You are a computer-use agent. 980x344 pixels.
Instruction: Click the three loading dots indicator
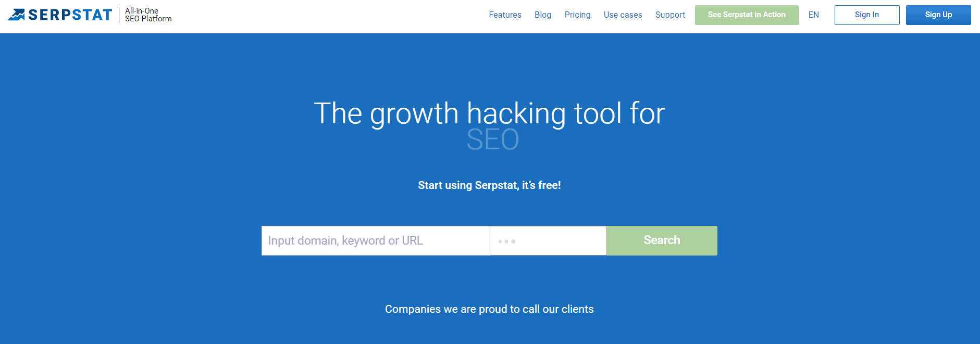point(506,241)
